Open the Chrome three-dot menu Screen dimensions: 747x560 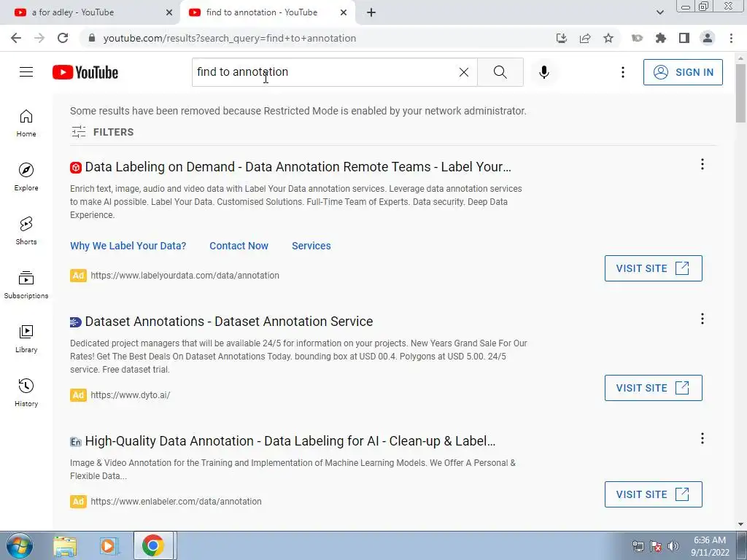click(731, 38)
